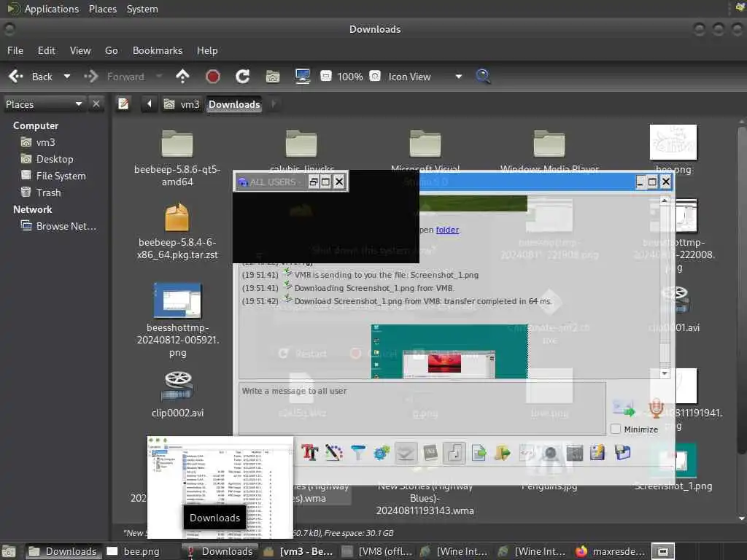Select the beebeep-5.8.6-qt5-amd64 folder
Screen dimensions: 747x560
[177, 159]
